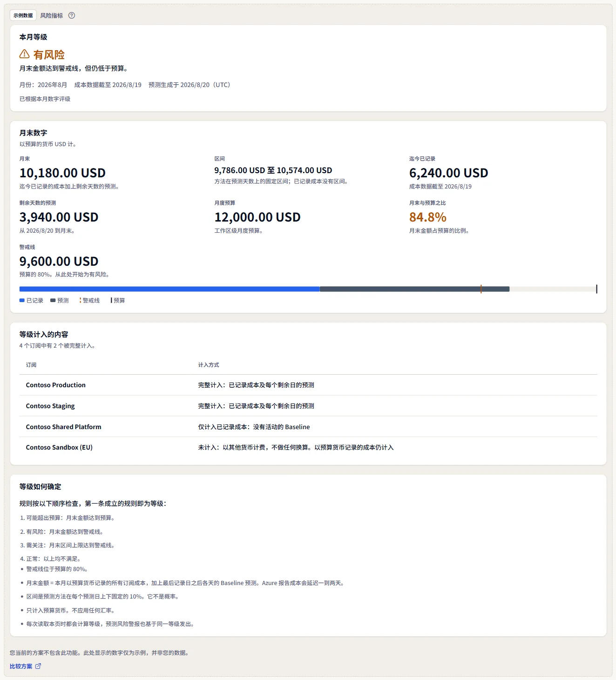Click the warning triangle icon before 有风险
This screenshot has height=680, width=616.
24,54
